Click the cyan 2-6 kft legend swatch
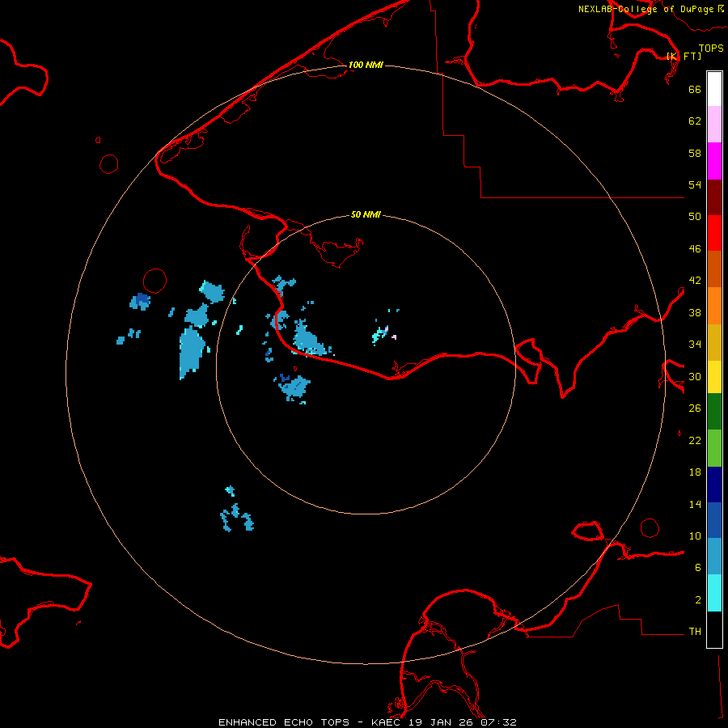This screenshot has height=728, width=728. click(714, 593)
